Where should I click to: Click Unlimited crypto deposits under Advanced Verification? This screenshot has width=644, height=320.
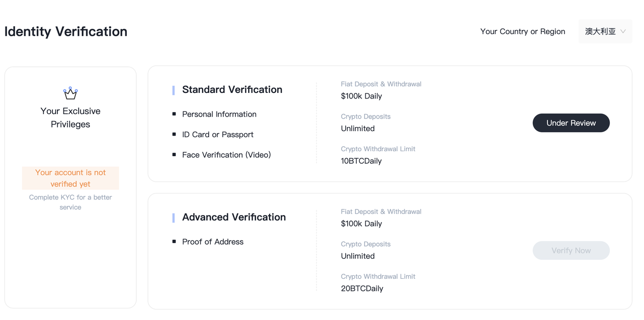coord(358,256)
